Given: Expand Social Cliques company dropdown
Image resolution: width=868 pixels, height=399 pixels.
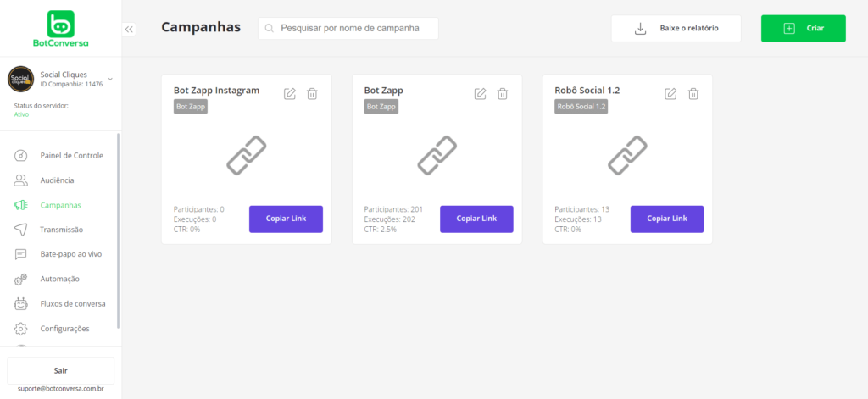Looking at the screenshot, I should pyautogui.click(x=110, y=79).
